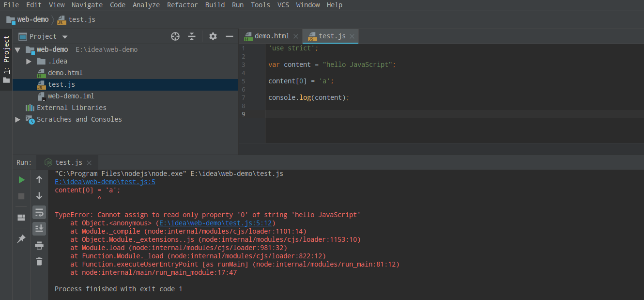The image size is (644, 300).
Task: Click the Collapse All icon in Project panel
Action: click(x=192, y=36)
